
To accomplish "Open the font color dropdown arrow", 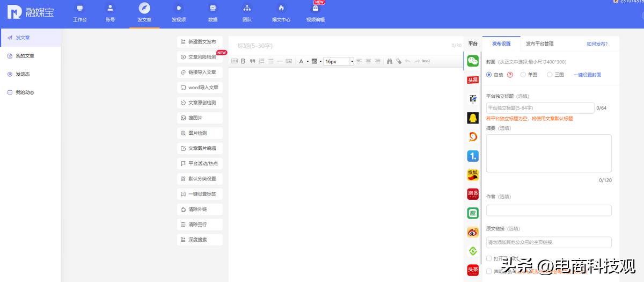I will pos(308,61).
